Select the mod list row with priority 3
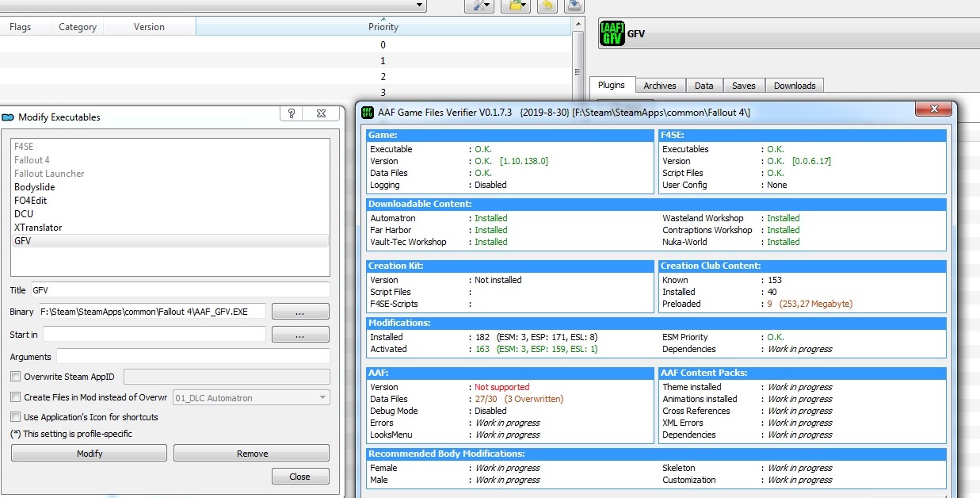980x498 pixels. point(285,92)
